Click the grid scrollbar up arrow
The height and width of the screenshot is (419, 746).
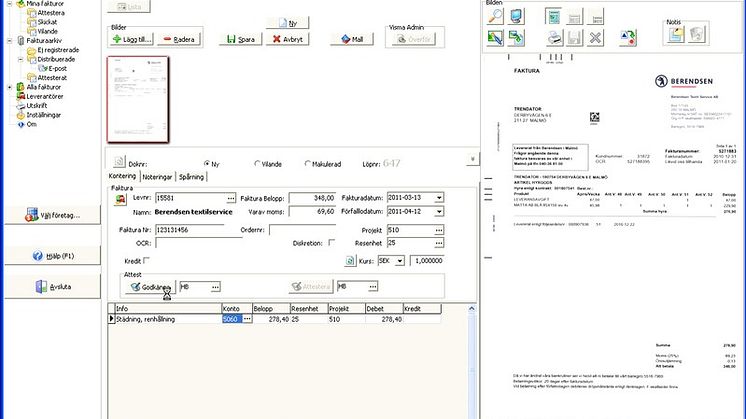(x=471, y=309)
